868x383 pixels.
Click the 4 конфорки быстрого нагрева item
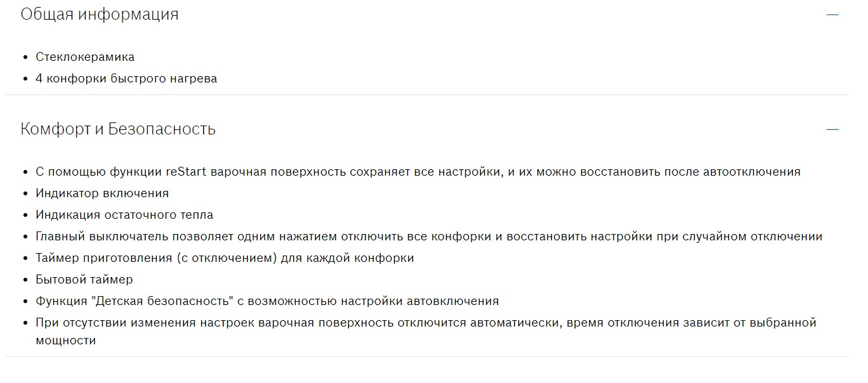click(126, 79)
